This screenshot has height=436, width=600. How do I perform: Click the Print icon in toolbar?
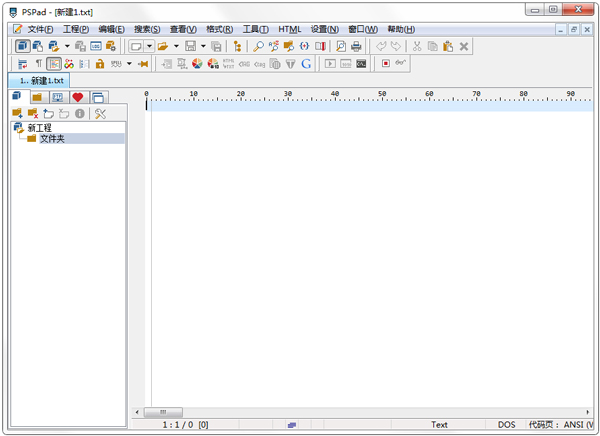(356, 46)
